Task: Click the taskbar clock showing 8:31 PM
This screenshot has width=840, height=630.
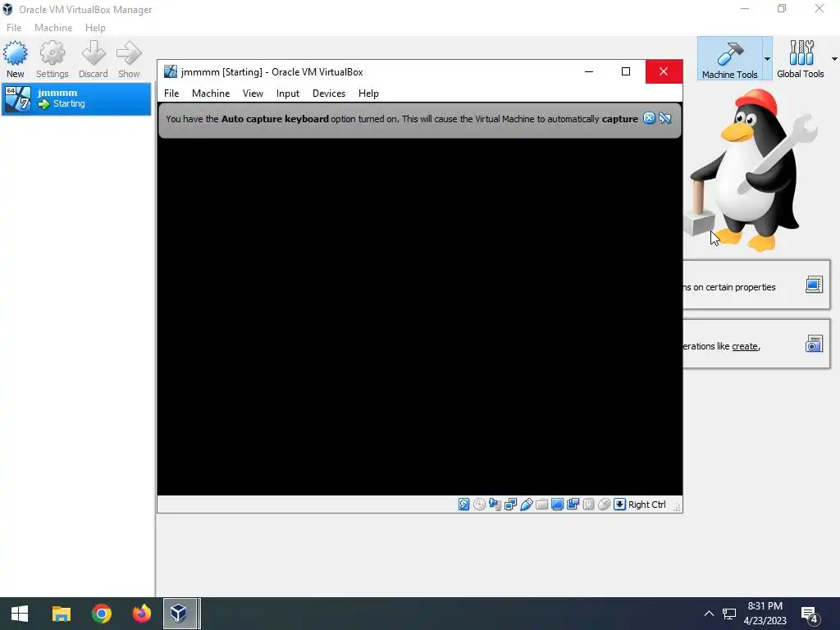Action: coord(765,614)
